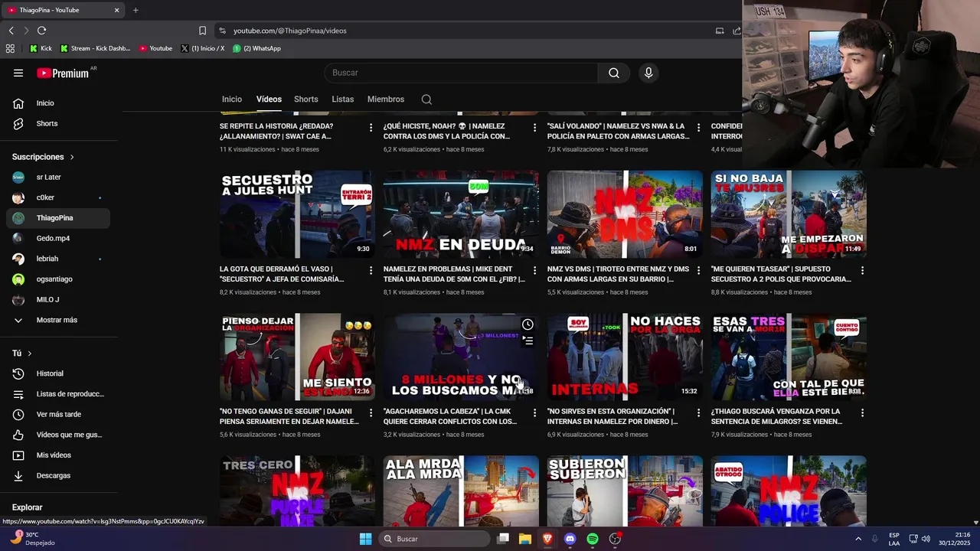Open Vídeos que me gustan entry
This screenshot has height=551, width=980.
click(x=58, y=435)
